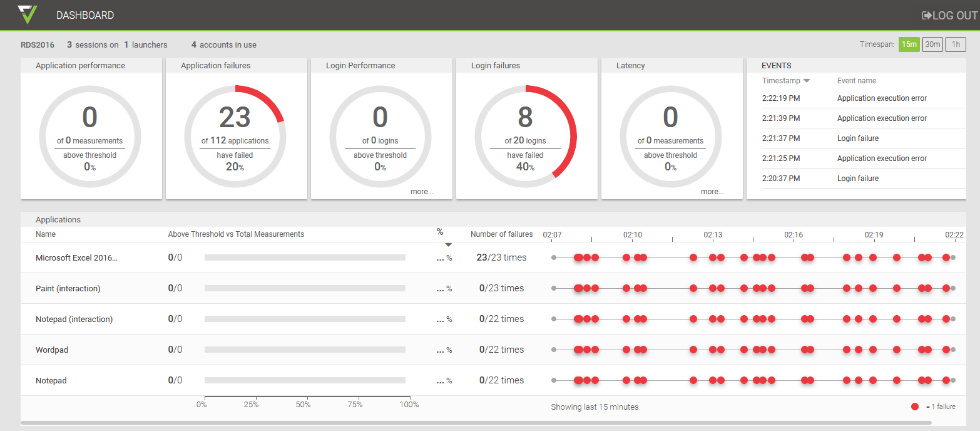Screen dimensions: 980x431
Task: Open the more... link in Login Performance
Action: click(422, 192)
